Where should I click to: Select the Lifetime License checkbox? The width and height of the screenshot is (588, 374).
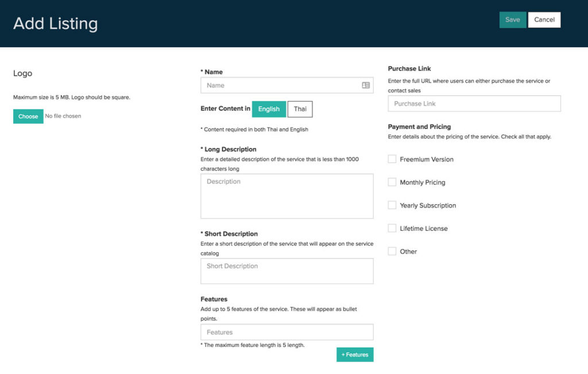[392, 228]
